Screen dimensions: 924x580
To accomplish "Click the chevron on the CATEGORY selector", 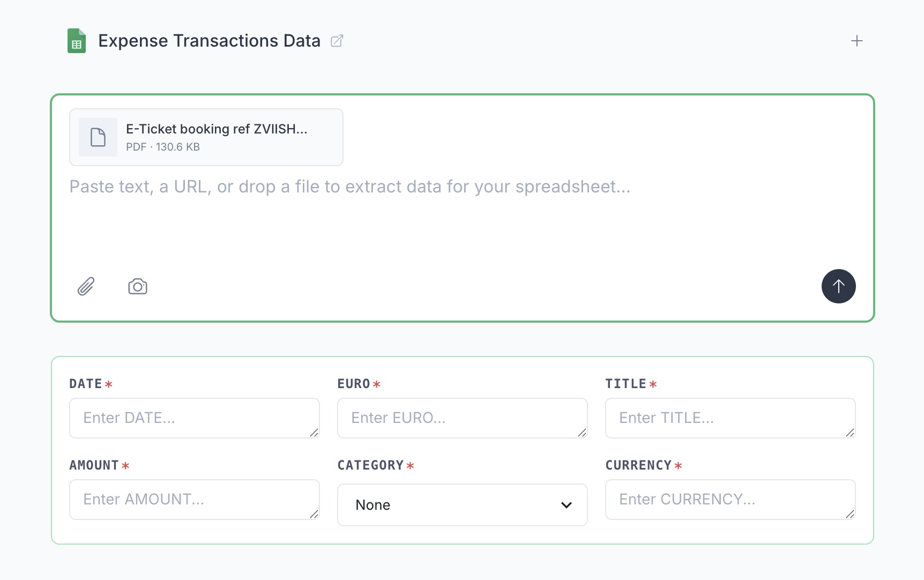I will pos(566,505).
